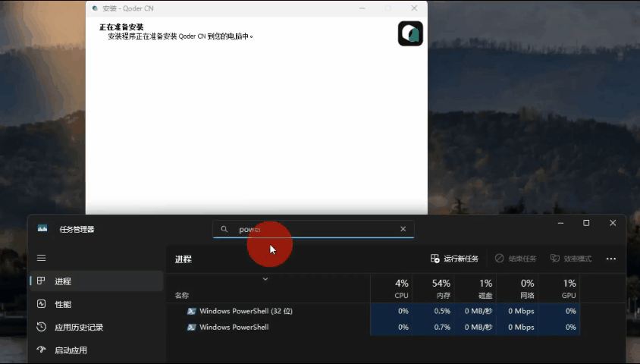Click the Qoder CN logo in installer
Viewport: 640px width, 364px height.
pos(410,33)
